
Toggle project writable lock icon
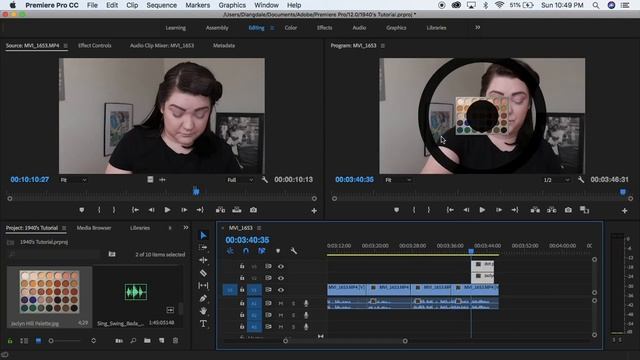click(x=10, y=340)
